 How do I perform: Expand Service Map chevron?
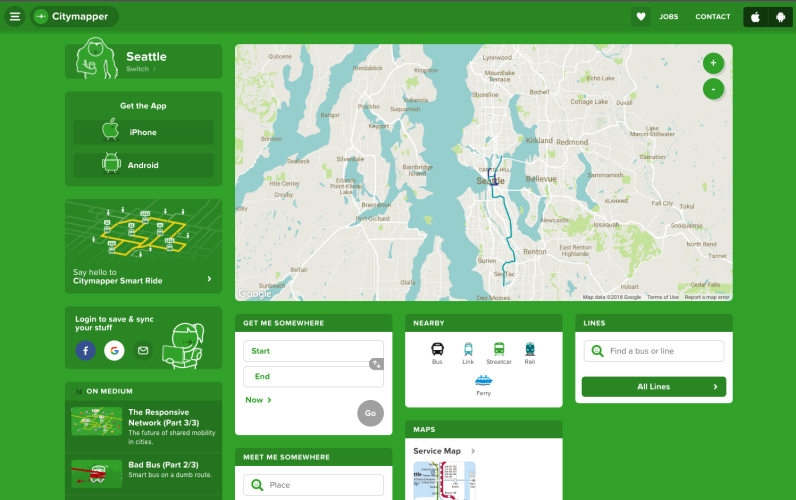pyautogui.click(x=473, y=451)
